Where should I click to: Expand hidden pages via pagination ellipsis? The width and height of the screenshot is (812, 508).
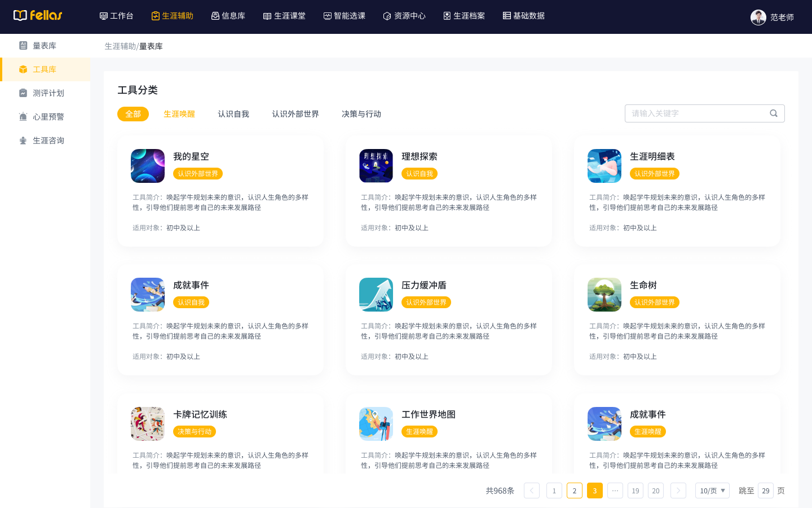(615, 491)
